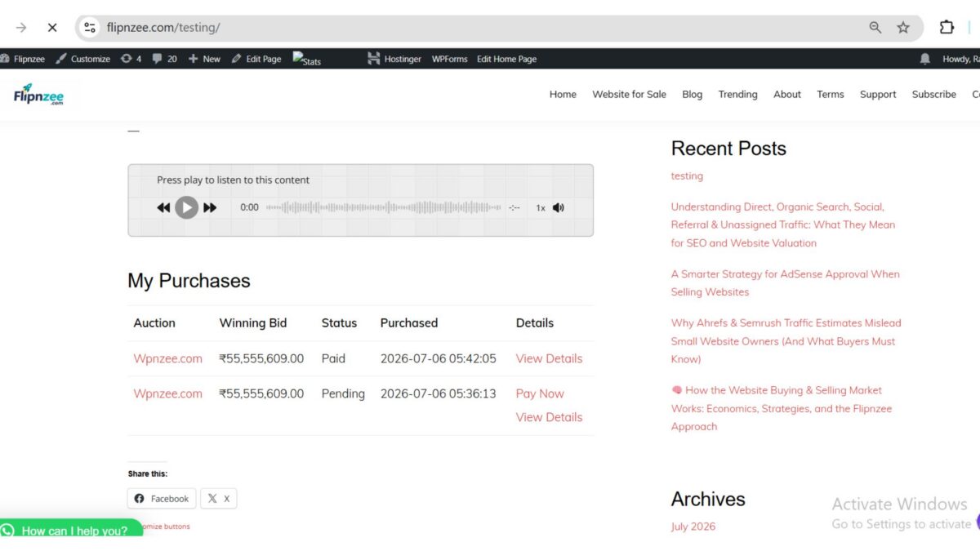Click Pay Now for pending purchase

pos(540,393)
